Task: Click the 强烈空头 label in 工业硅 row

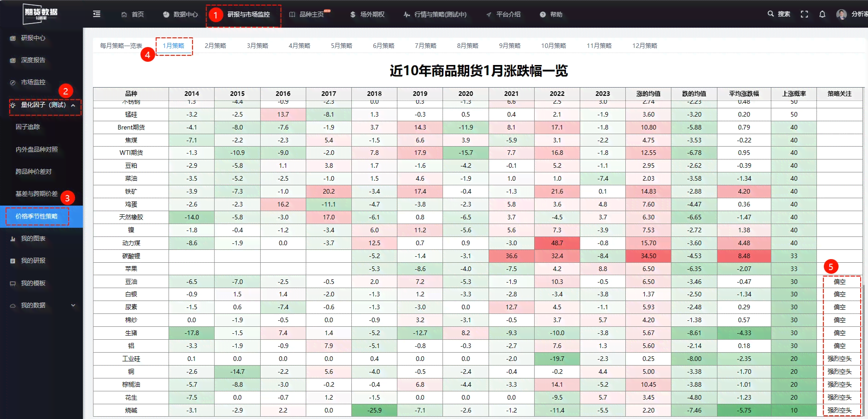Action: (x=839, y=359)
